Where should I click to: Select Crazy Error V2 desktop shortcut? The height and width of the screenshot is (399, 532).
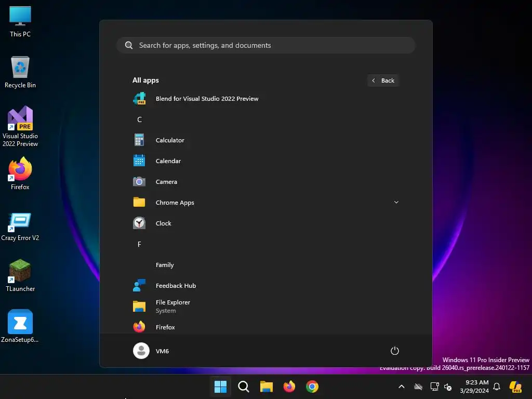(x=20, y=227)
